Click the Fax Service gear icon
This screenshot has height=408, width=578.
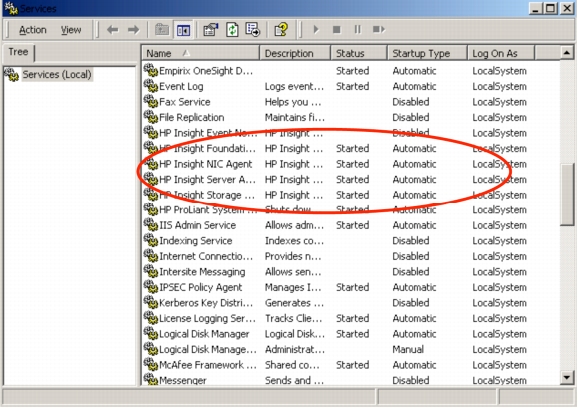click(x=151, y=101)
